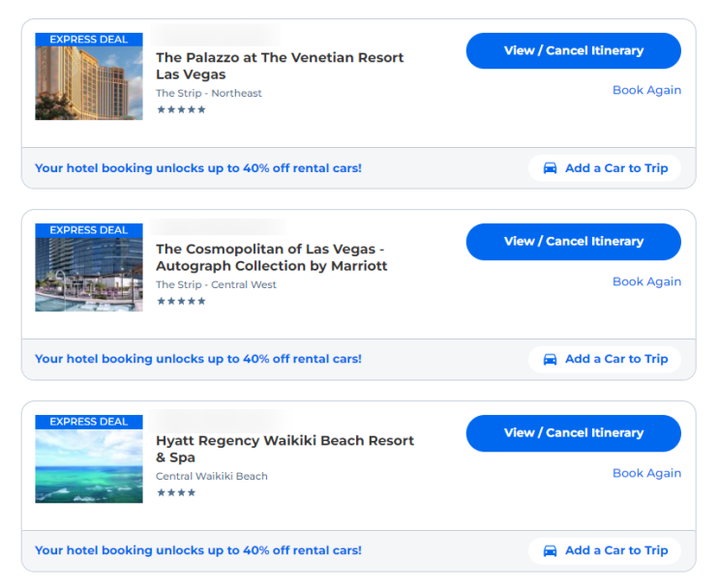
Task: Click car icon in Palazzo booking card
Action: tap(550, 168)
